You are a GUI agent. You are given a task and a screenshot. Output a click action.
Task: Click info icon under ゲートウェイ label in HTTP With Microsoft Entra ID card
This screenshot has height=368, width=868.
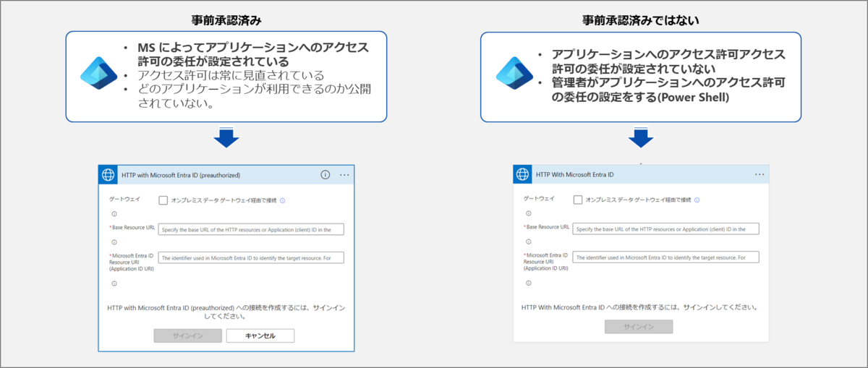coord(529,213)
